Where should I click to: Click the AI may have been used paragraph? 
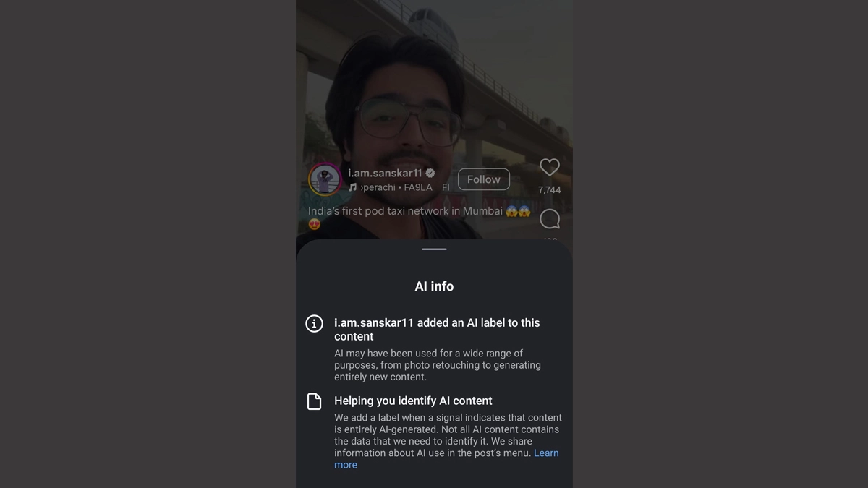click(x=438, y=365)
